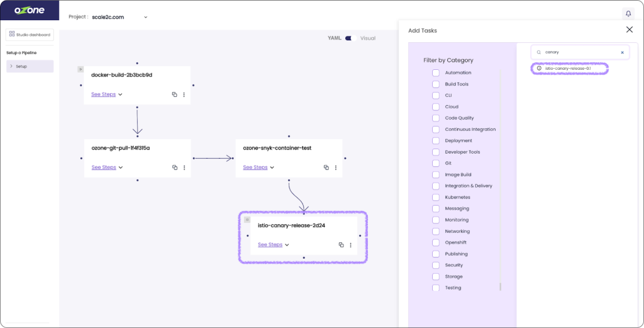Expand See Steps on ozone-snyk-container-test

(258, 167)
